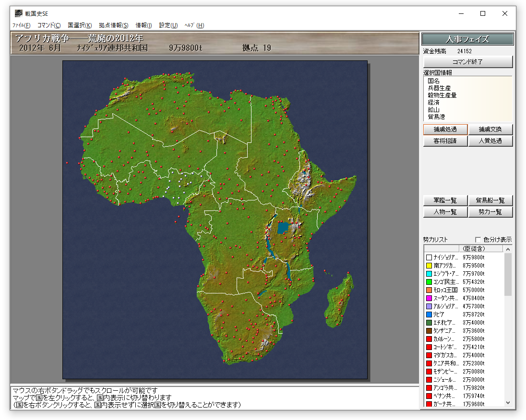Expand the 設定(U) menu
This screenshot has width=526, height=420.
pos(168,25)
